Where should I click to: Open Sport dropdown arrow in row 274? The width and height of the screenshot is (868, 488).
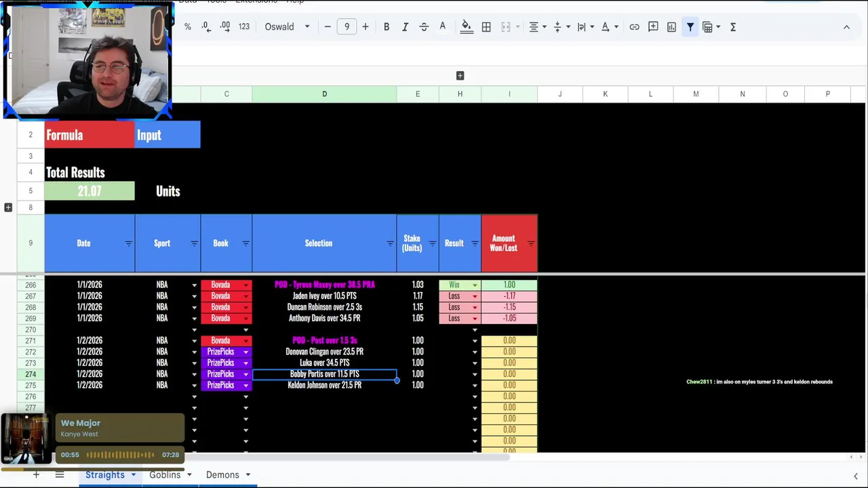click(194, 374)
